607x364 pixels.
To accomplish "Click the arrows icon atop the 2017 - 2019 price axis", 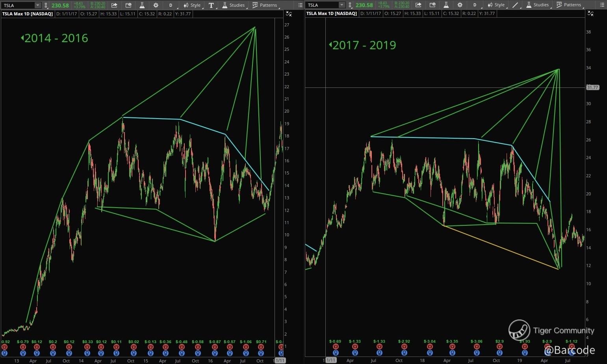I will pyautogui.click(x=590, y=14).
